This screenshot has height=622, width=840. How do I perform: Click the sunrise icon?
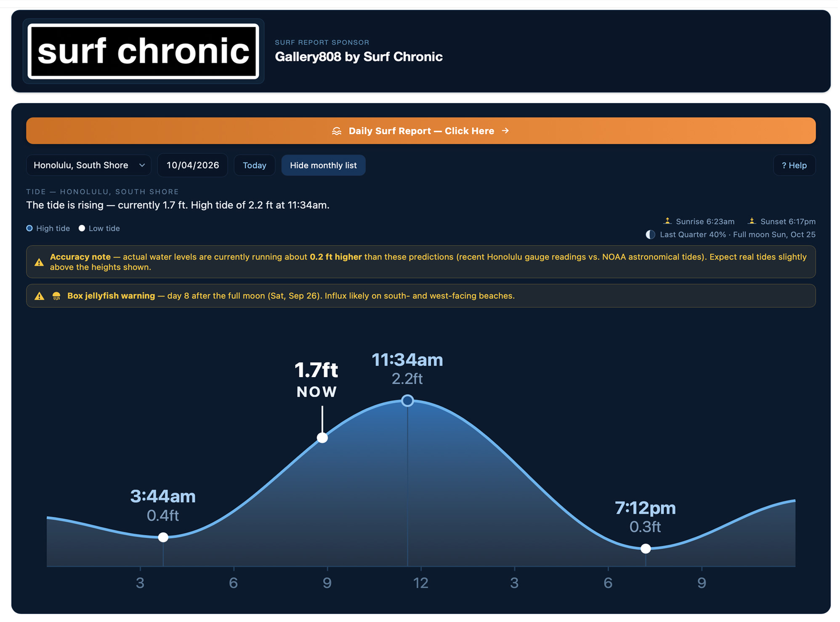(x=667, y=221)
